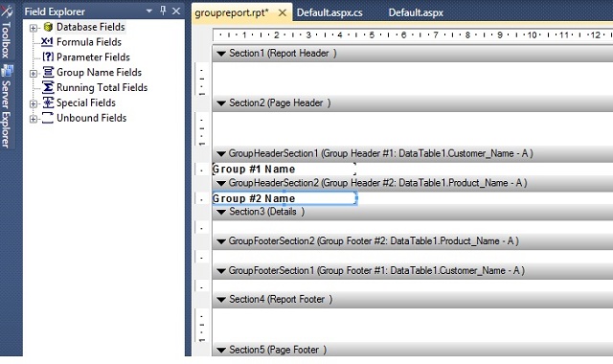Select the Group #1 Name field object

tap(284, 170)
